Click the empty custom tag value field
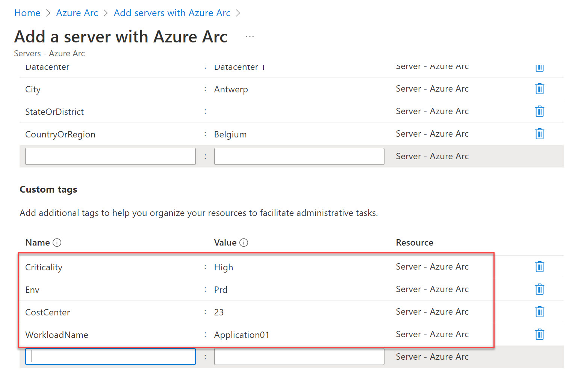This screenshot has height=392, width=578. tap(299, 356)
